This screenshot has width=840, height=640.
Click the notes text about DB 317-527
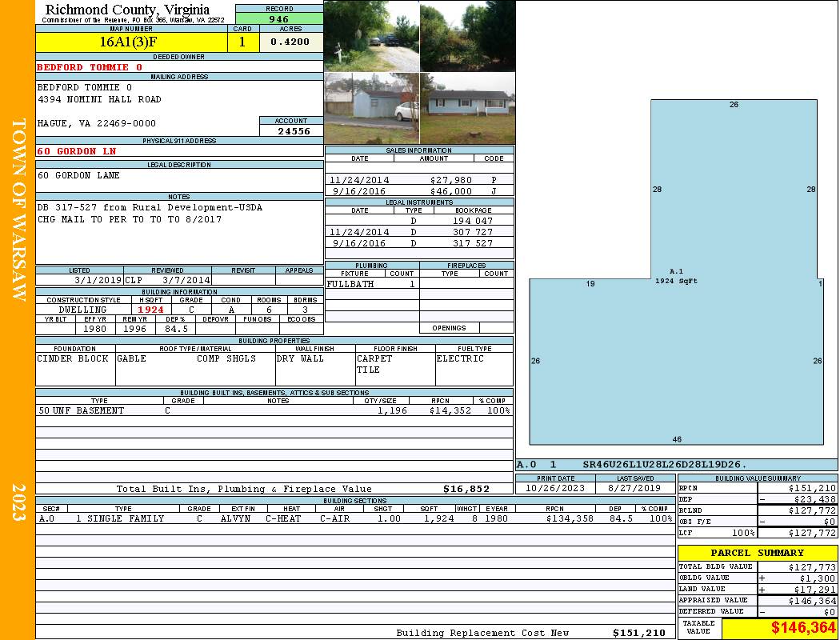pos(150,207)
